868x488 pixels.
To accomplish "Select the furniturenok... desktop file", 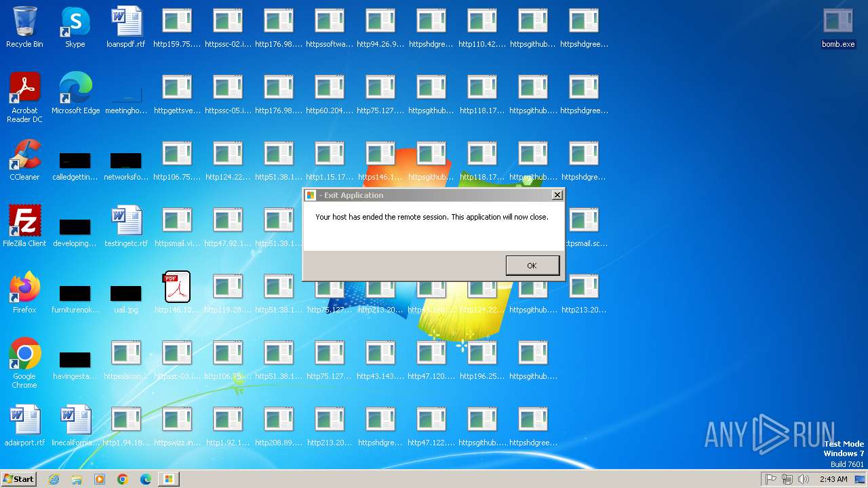I will point(75,298).
